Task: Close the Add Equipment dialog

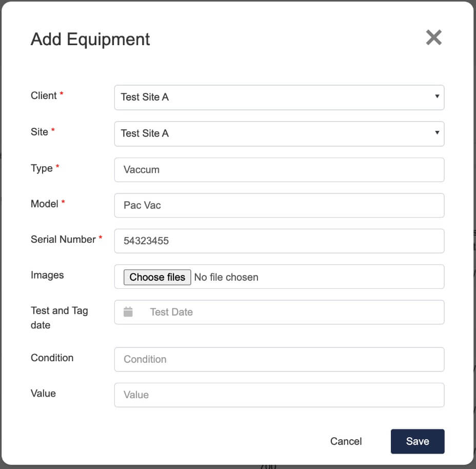Action: pos(433,37)
